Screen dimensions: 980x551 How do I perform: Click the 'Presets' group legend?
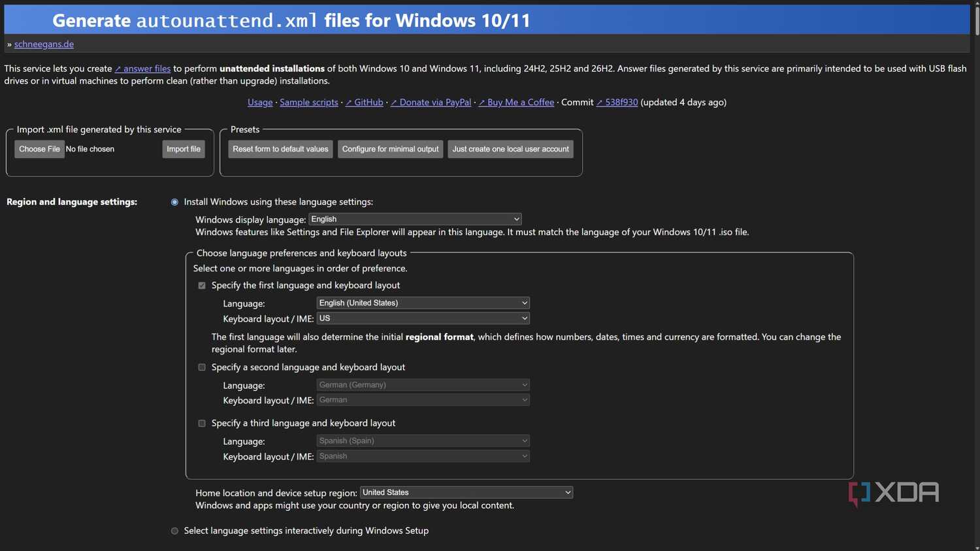(x=245, y=129)
